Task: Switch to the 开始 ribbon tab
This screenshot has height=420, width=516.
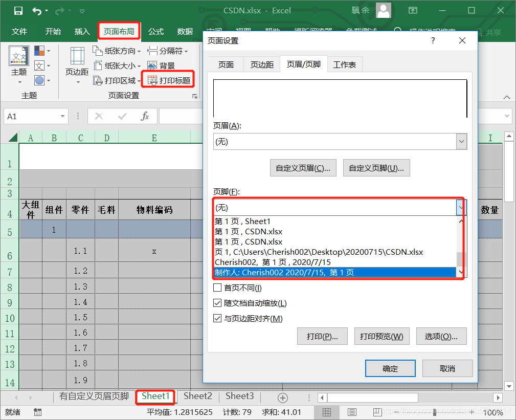Action: click(x=53, y=32)
